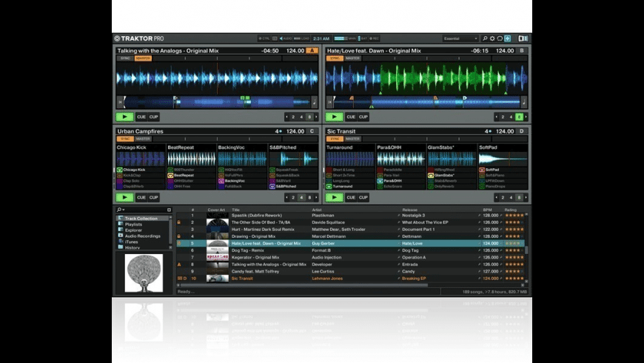
Task: Toggle MASTER on Deck C Urban Campfires
Action: pyautogui.click(x=143, y=139)
